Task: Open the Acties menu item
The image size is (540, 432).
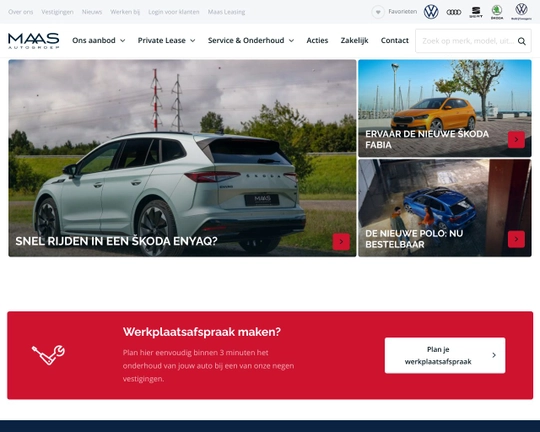Action: 317,40
